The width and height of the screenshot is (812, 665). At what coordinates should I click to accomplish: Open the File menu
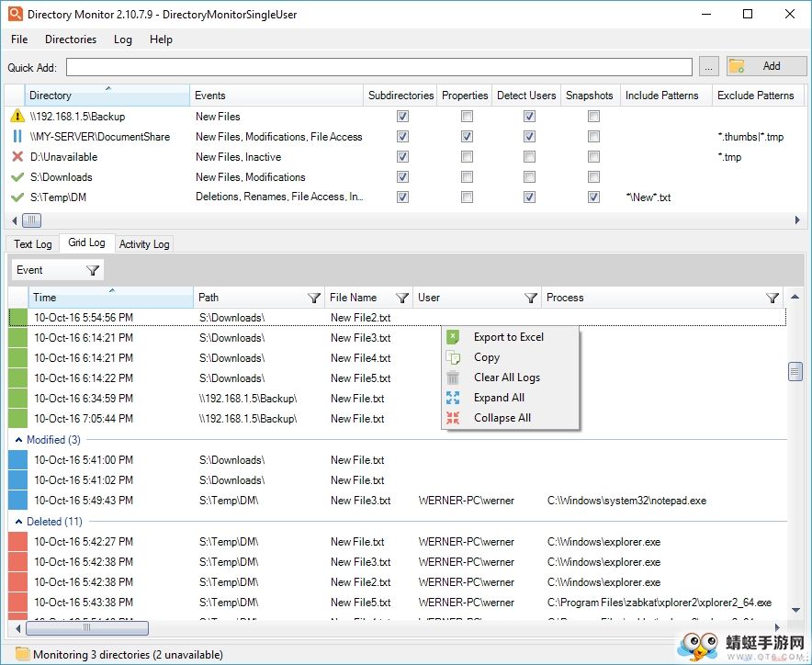pyautogui.click(x=19, y=39)
